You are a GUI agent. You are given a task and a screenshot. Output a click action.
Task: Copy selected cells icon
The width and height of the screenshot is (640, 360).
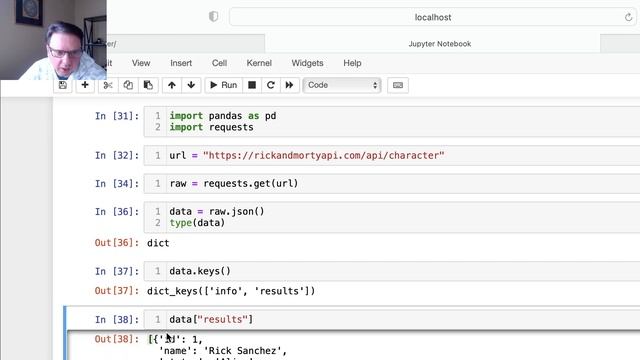128,85
